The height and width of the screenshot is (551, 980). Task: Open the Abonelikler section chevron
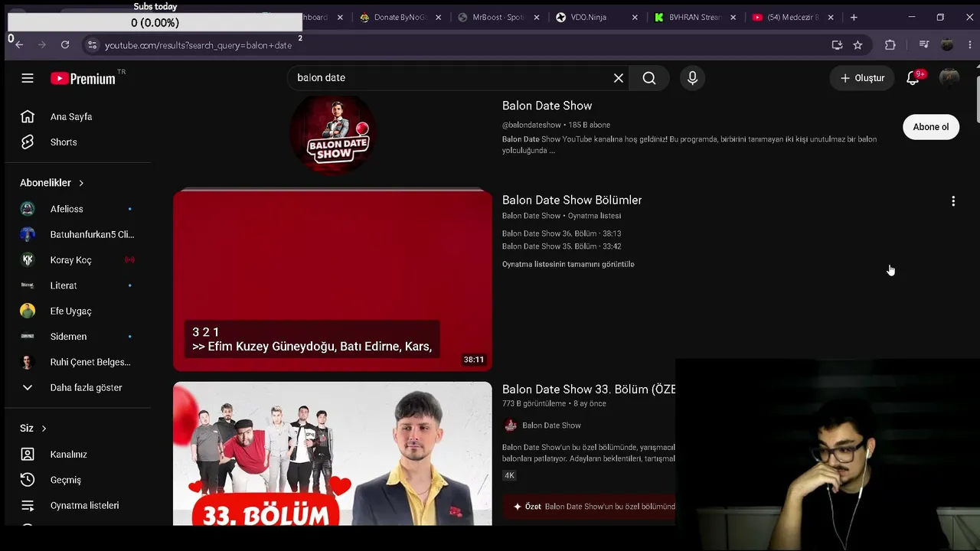(81, 183)
